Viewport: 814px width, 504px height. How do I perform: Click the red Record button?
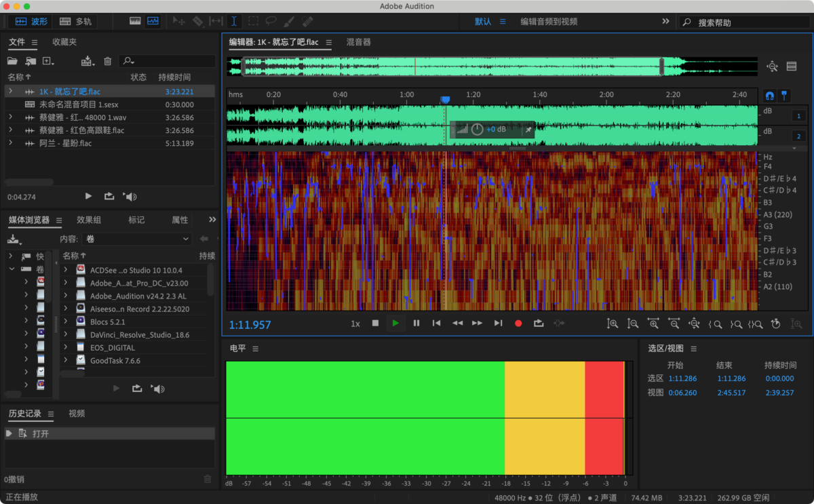pos(518,324)
